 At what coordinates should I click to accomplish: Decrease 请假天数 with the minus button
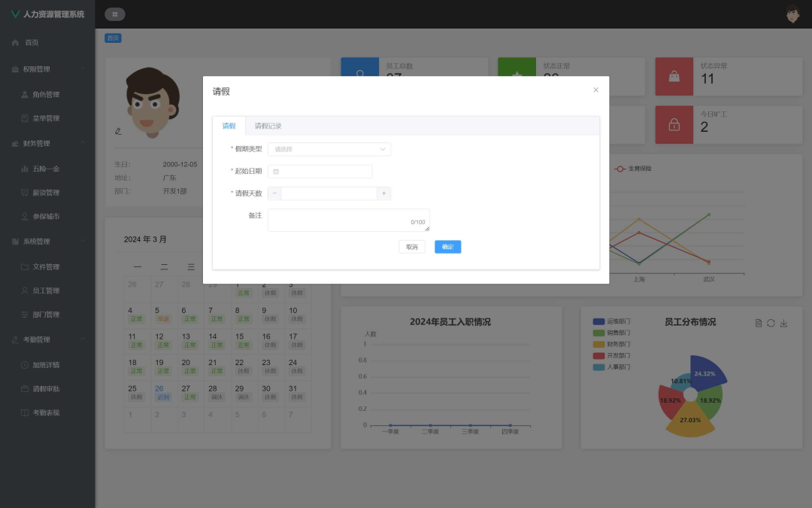(x=274, y=193)
